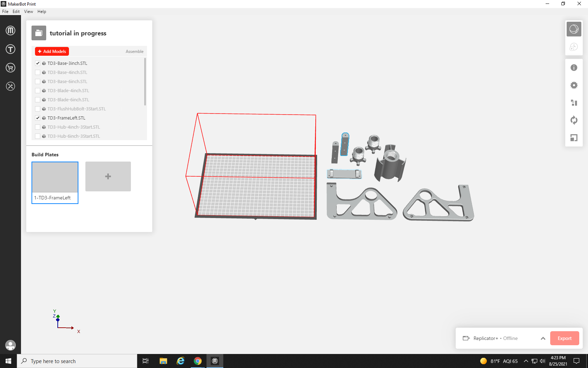Open Task View on the taskbar

(x=146, y=361)
